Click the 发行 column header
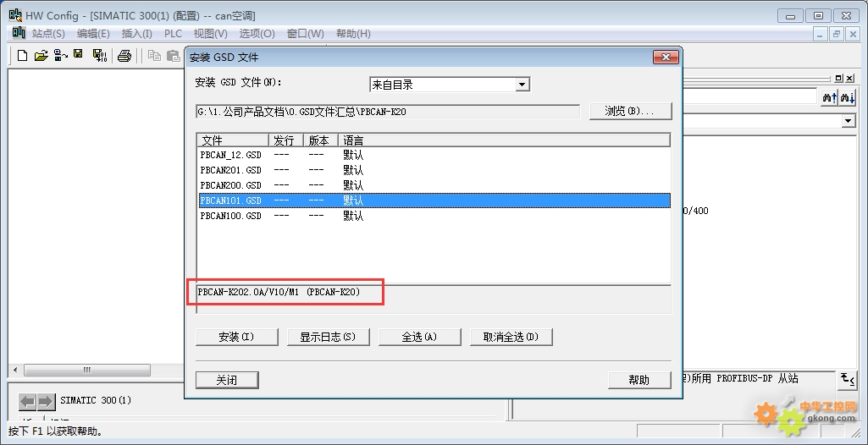The image size is (868, 445). click(x=285, y=140)
